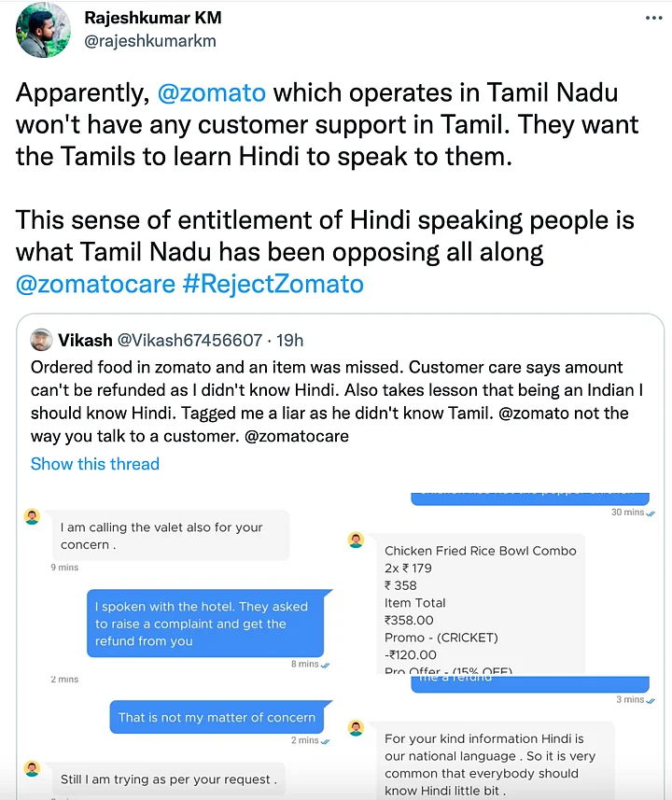
Task: Click the agent avatar beside the Hindi national language message
Action: click(x=355, y=727)
